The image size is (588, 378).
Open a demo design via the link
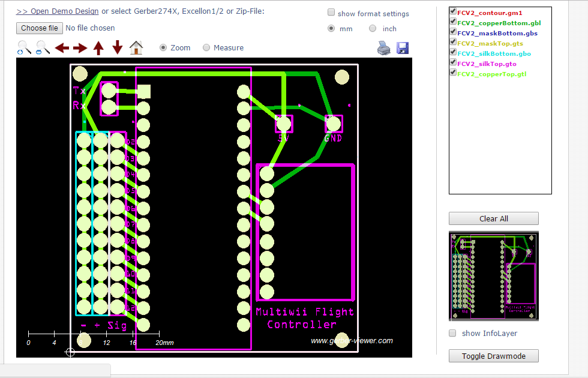57,11
